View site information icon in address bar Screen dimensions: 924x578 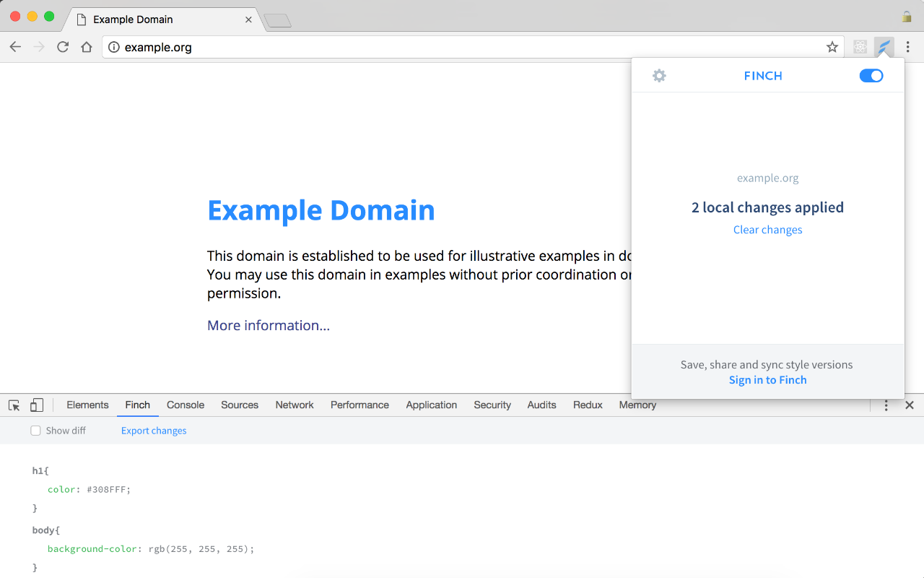coord(113,47)
